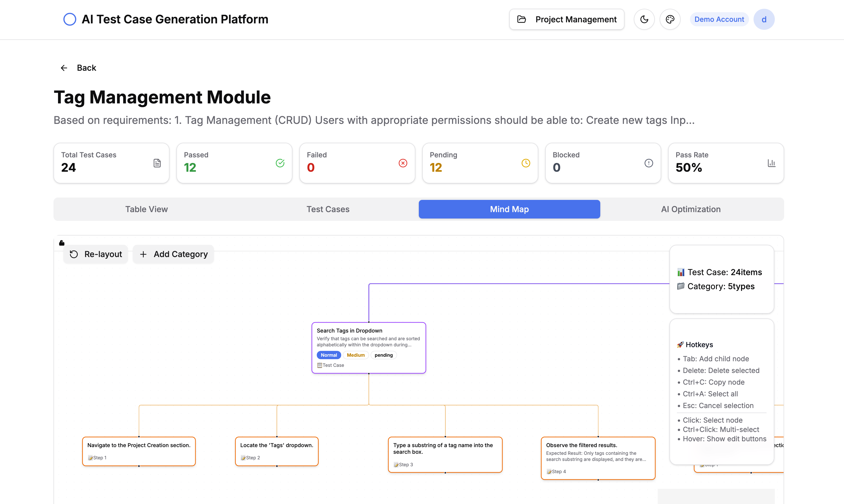Toggle dark mode with the moon icon
This screenshot has height=504, width=844.
coord(644,19)
